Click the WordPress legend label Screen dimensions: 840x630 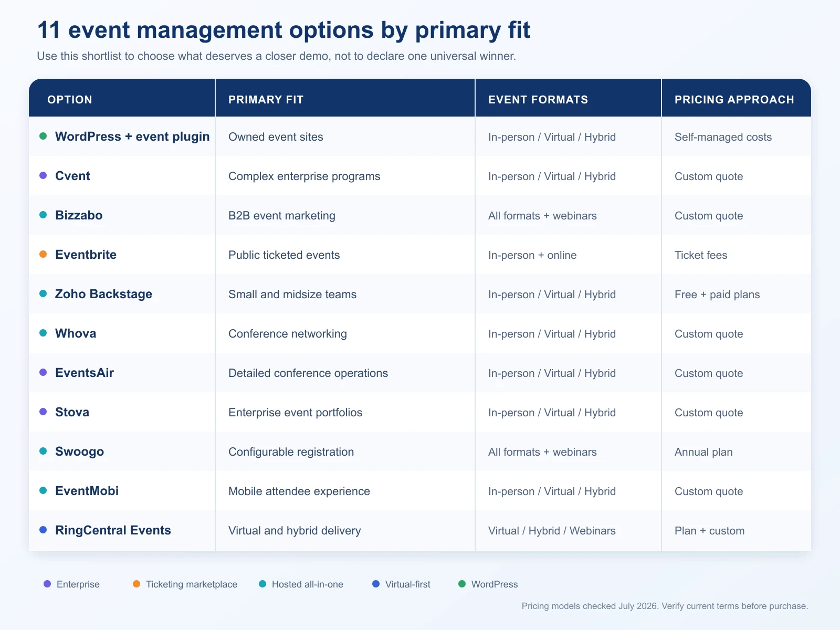click(494, 584)
